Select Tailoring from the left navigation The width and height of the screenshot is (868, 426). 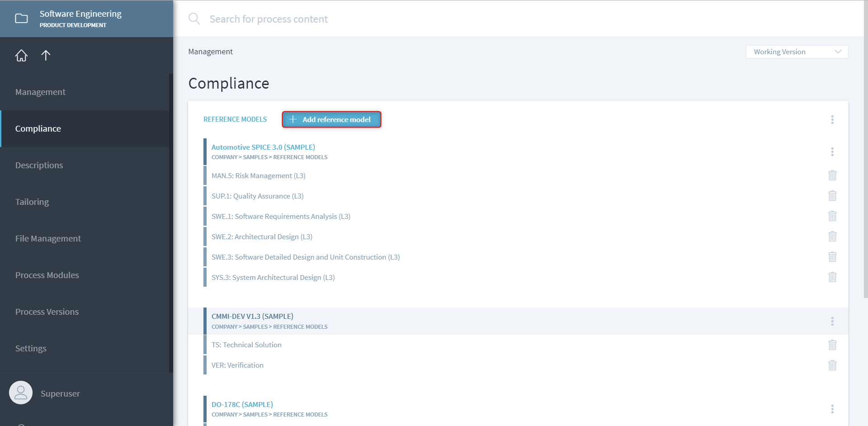[32, 202]
